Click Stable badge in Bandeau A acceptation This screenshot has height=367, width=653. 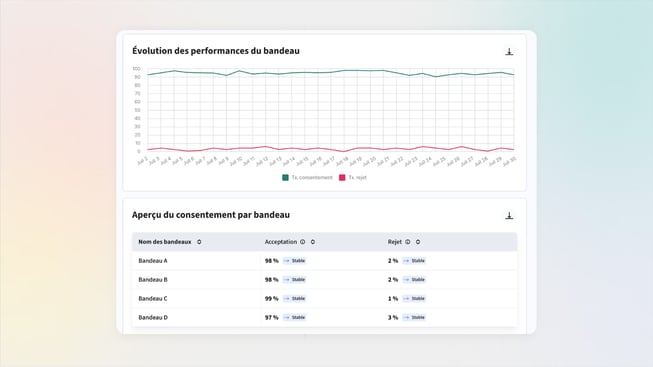(294, 261)
